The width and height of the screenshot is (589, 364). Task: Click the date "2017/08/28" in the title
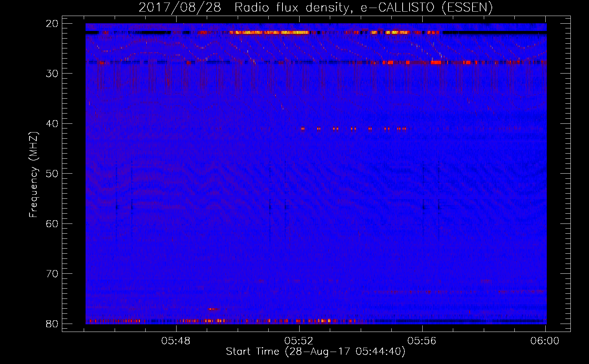pyautogui.click(x=180, y=8)
